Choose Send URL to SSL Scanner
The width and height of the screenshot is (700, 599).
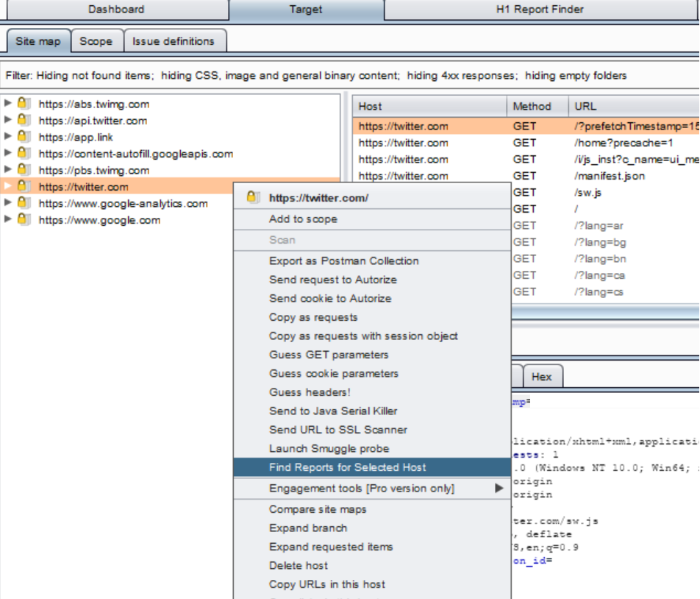372,430
